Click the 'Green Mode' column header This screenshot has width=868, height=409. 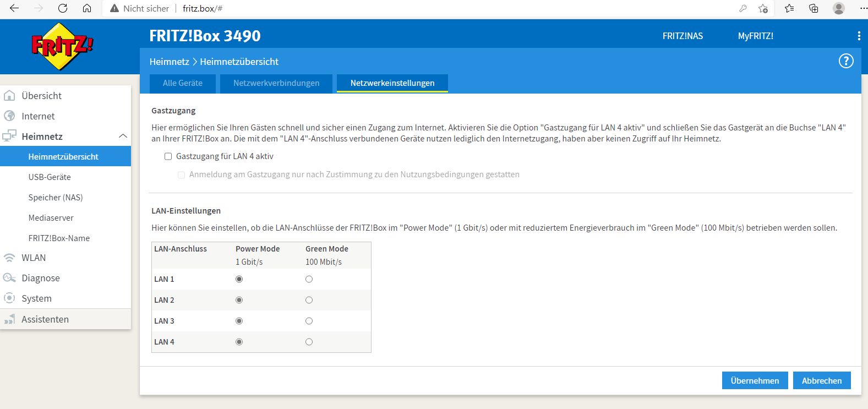pyautogui.click(x=327, y=249)
